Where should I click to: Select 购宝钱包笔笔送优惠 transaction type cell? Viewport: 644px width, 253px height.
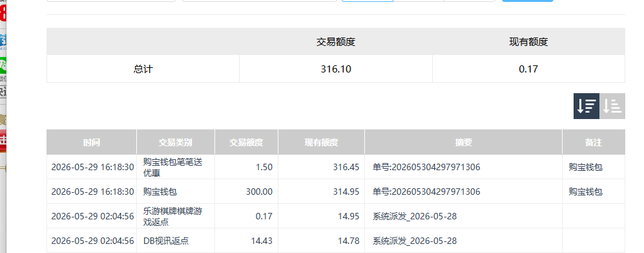[x=176, y=167]
